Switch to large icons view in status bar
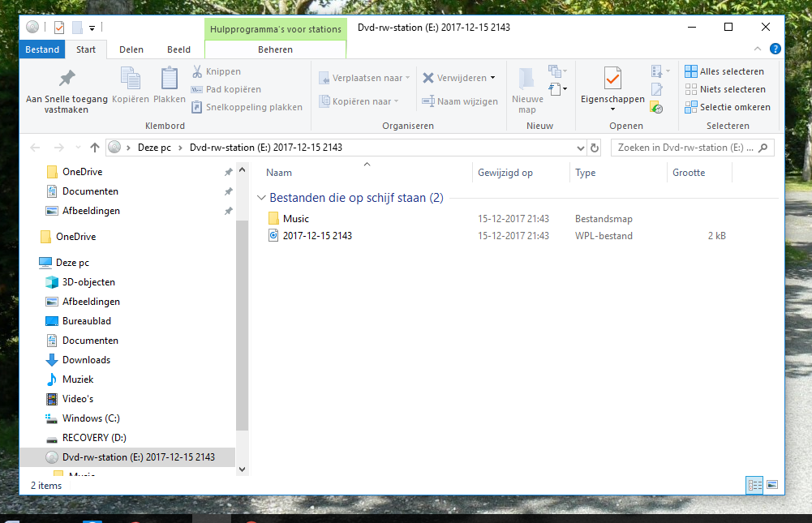 click(772, 485)
